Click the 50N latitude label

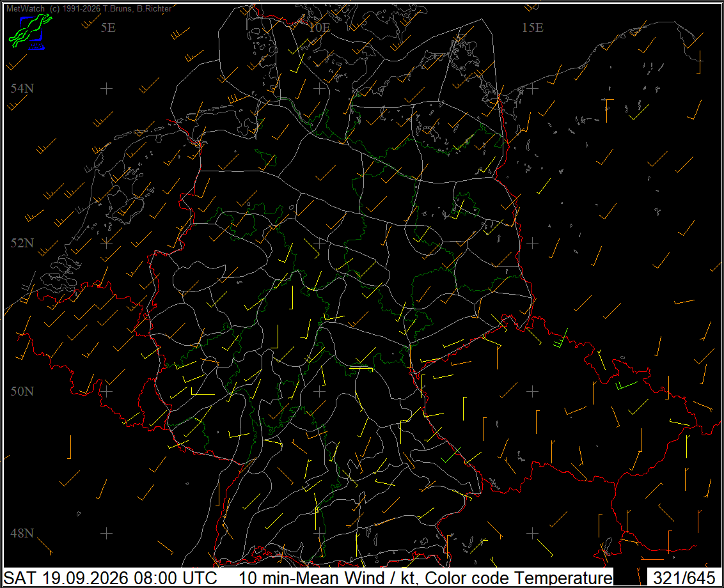click(22, 391)
